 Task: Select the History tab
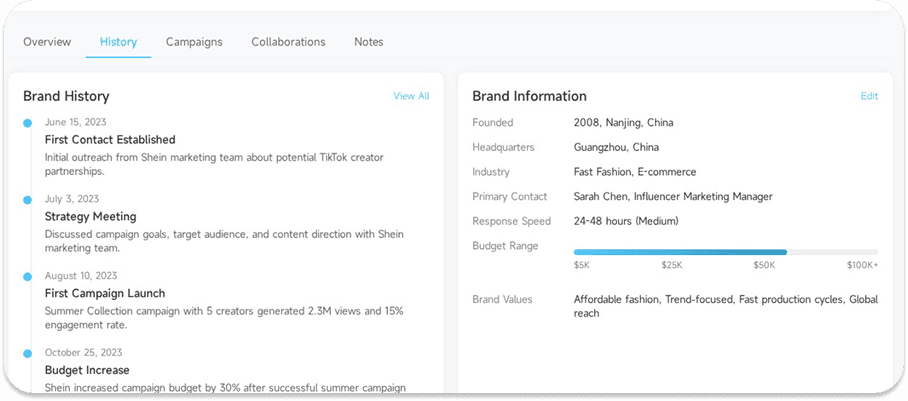pyautogui.click(x=118, y=42)
